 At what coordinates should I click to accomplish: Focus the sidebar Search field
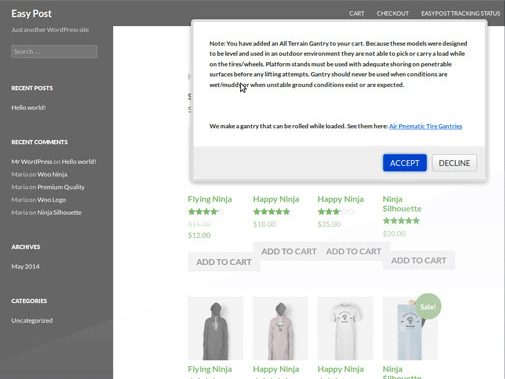[x=54, y=52]
